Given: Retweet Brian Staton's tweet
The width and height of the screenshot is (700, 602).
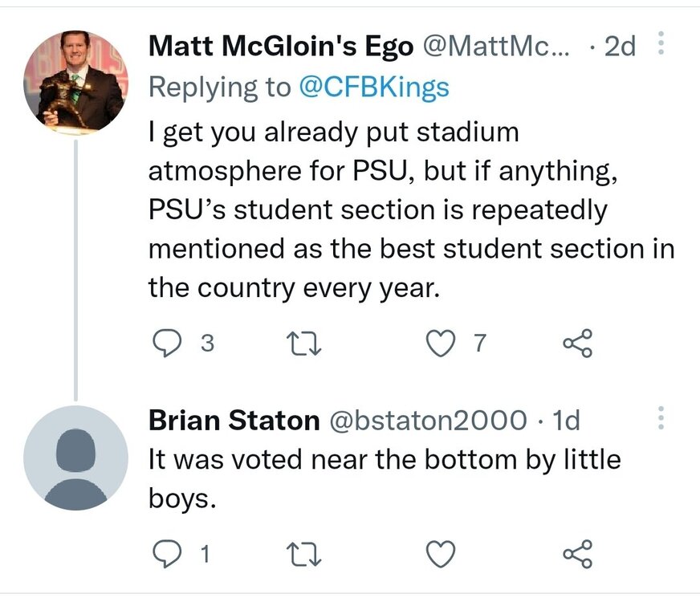Looking at the screenshot, I should pyautogui.click(x=303, y=551).
